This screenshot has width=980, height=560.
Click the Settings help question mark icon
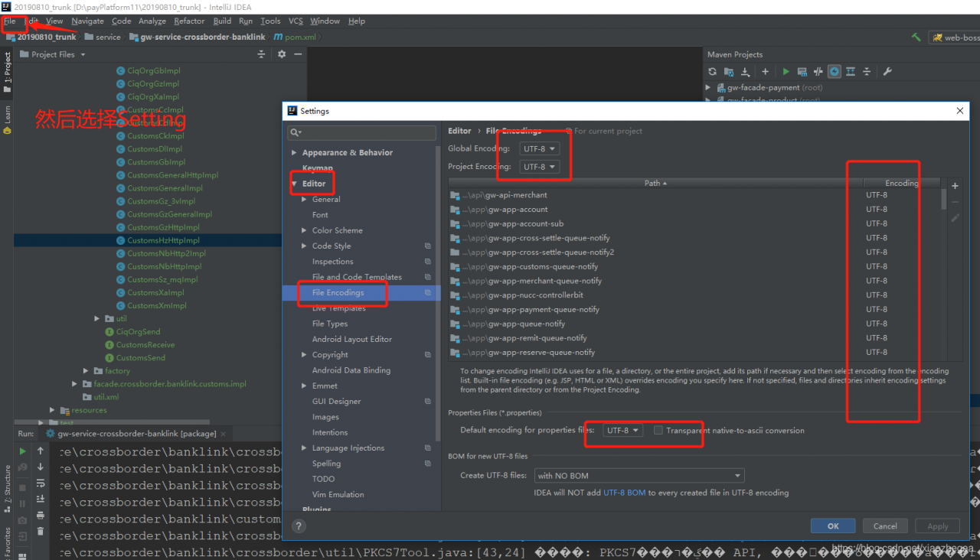click(299, 526)
